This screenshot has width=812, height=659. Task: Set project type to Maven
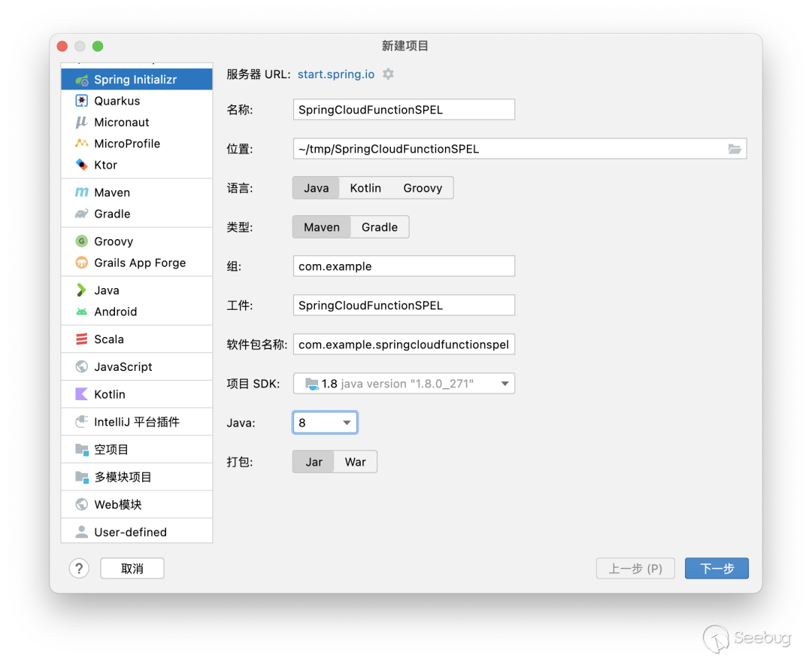[322, 227]
